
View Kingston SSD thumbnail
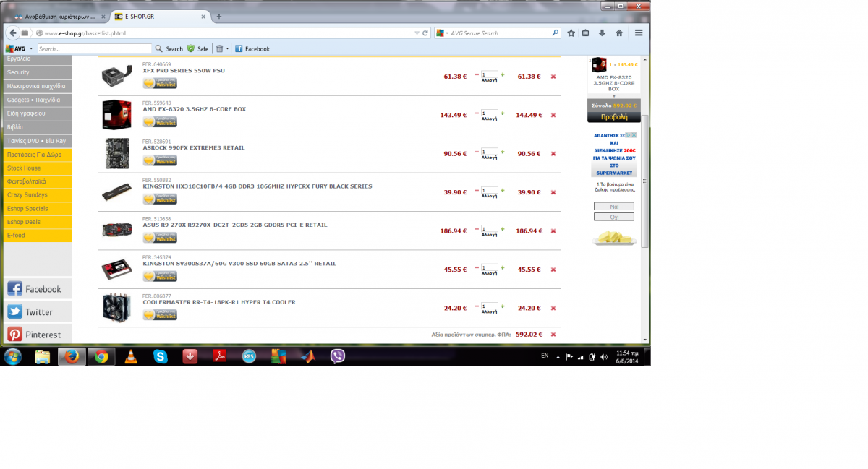coord(116,270)
